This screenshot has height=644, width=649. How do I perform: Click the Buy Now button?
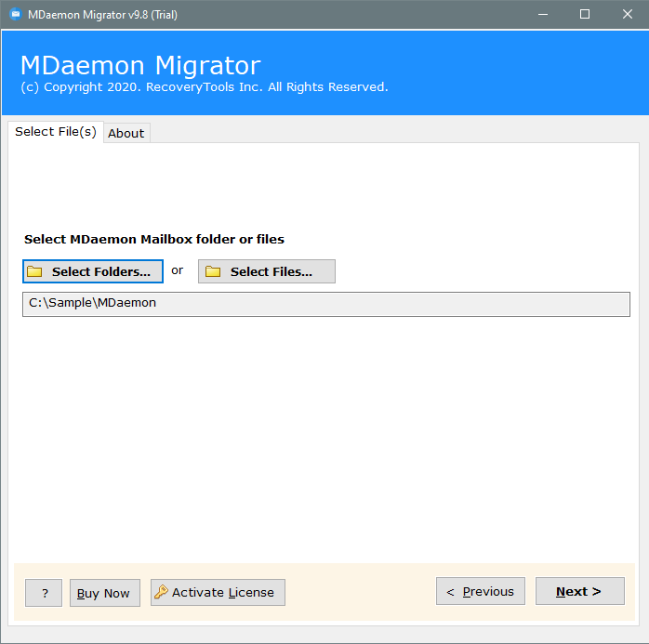(x=105, y=593)
